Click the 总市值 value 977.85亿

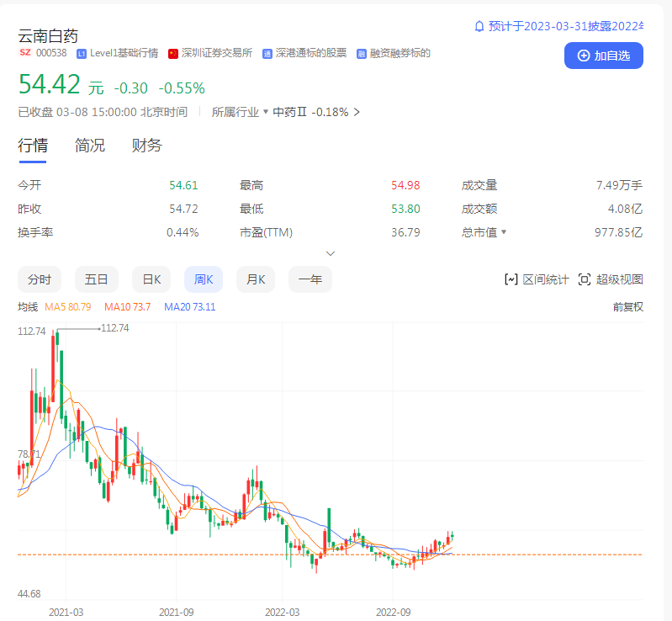pos(618,232)
